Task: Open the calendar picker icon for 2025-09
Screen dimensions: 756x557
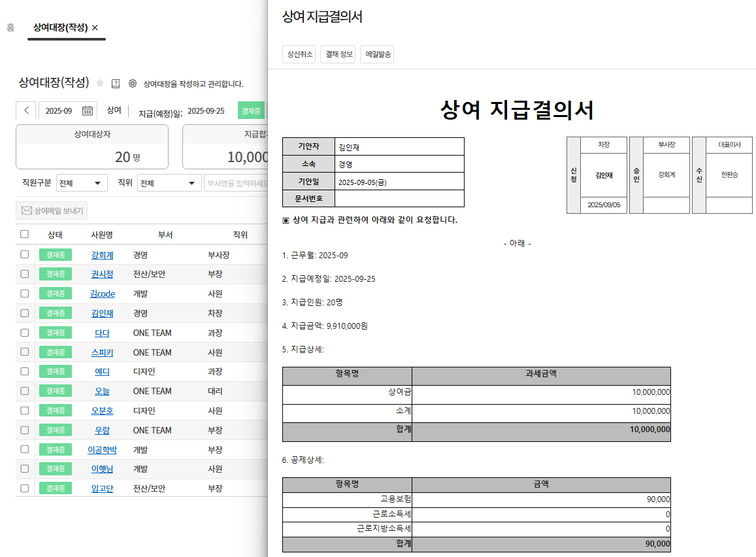Action: (x=87, y=110)
